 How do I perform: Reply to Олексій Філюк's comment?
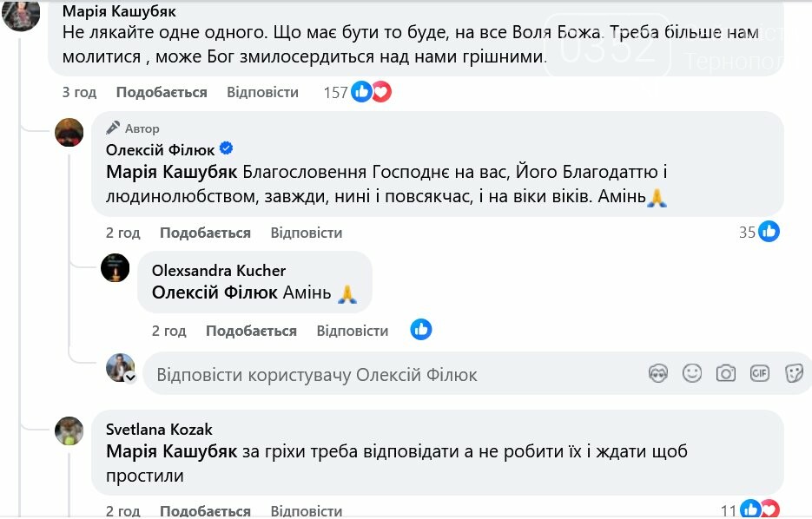pyautogui.click(x=306, y=233)
